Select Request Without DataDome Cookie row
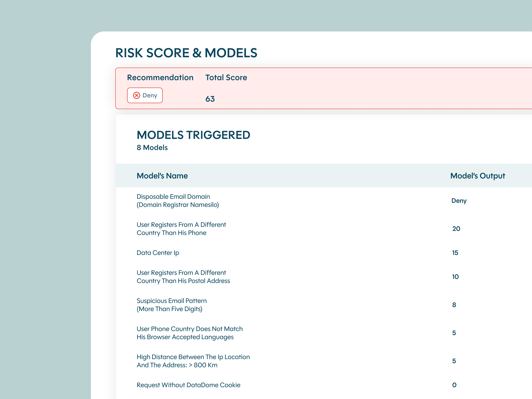This screenshot has height=399, width=532. click(x=324, y=385)
